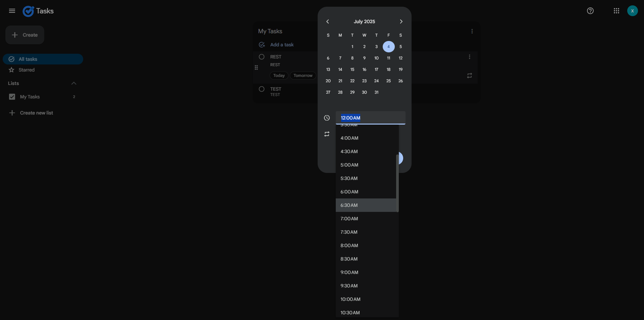Collapse the Lists section
This screenshot has height=320, width=644.
(x=74, y=83)
